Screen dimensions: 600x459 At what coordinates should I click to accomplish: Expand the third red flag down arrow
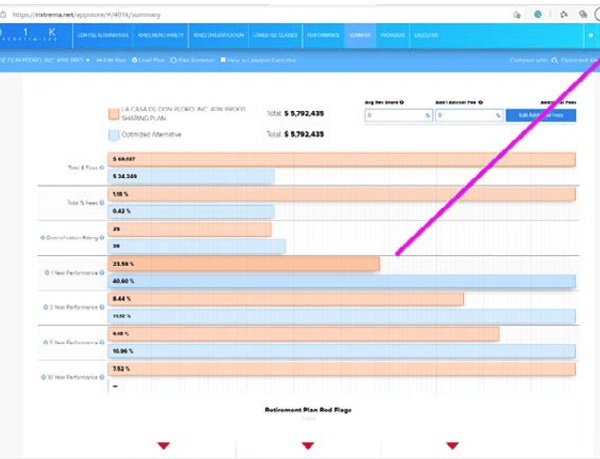(x=452, y=445)
